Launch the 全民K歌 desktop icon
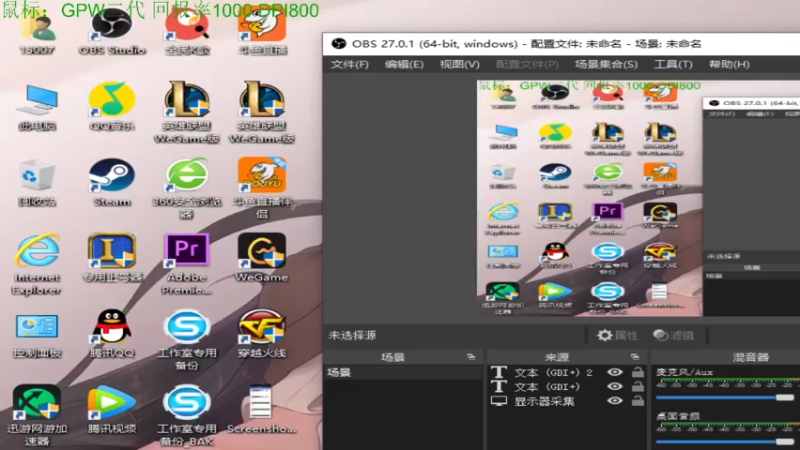800x450 pixels. [x=187, y=32]
